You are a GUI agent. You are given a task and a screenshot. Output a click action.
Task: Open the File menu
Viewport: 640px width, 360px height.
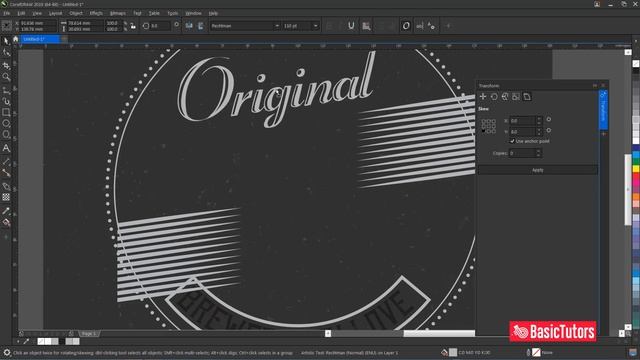tap(7, 13)
